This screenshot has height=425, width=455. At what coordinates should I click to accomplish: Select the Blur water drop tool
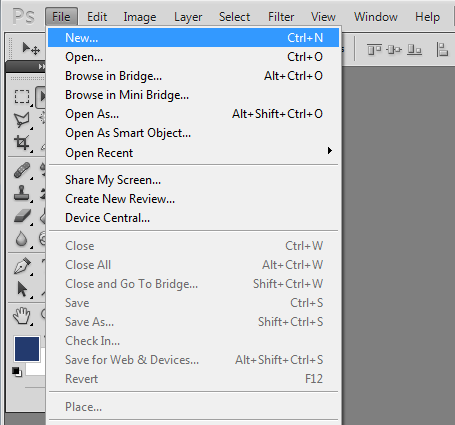point(21,239)
